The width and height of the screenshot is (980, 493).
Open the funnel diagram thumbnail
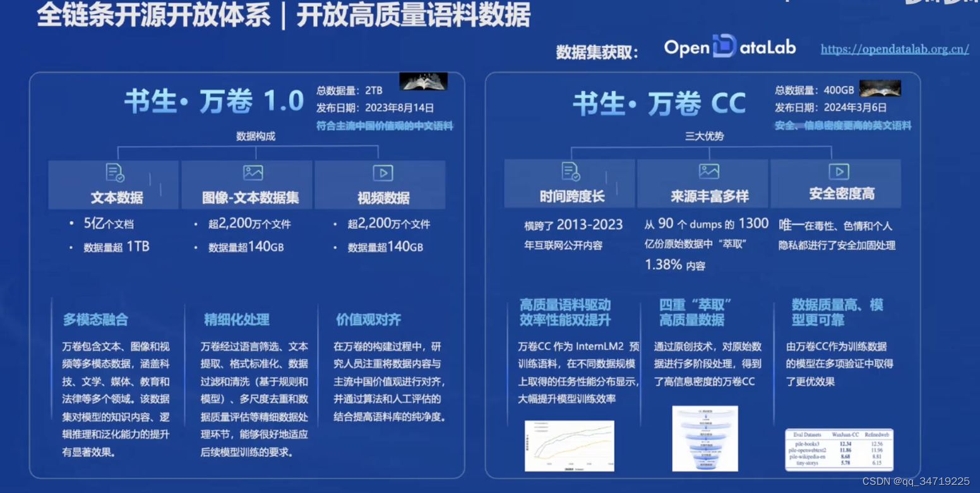(705, 439)
